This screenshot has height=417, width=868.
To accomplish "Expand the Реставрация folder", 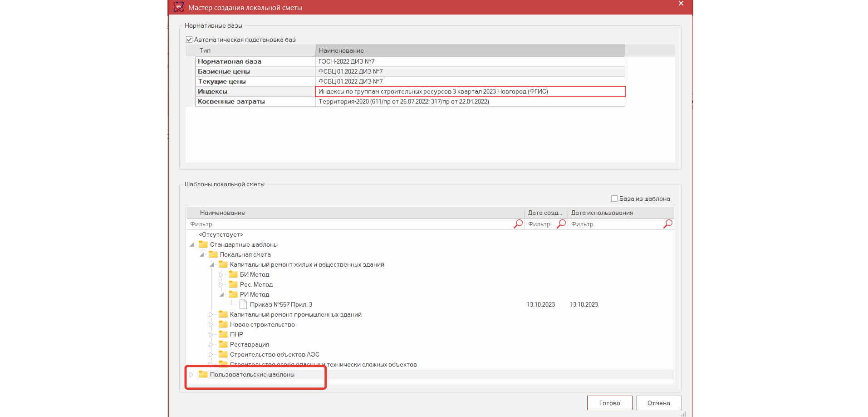I will (x=211, y=344).
